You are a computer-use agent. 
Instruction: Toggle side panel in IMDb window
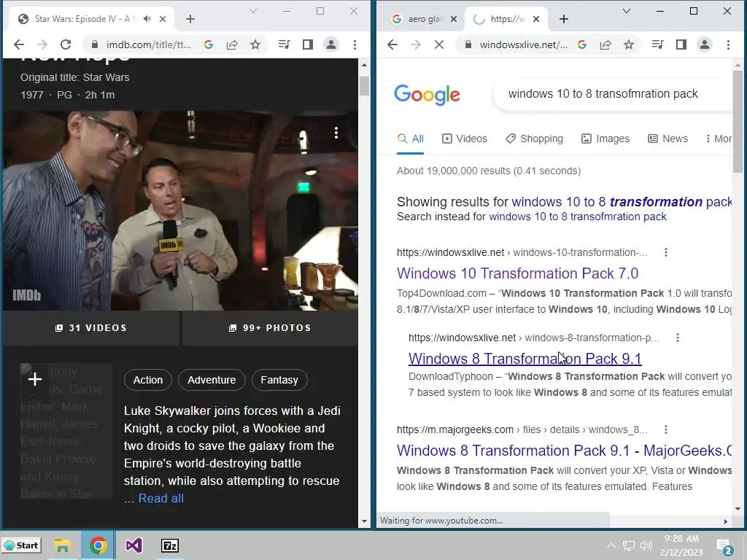[x=308, y=44]
